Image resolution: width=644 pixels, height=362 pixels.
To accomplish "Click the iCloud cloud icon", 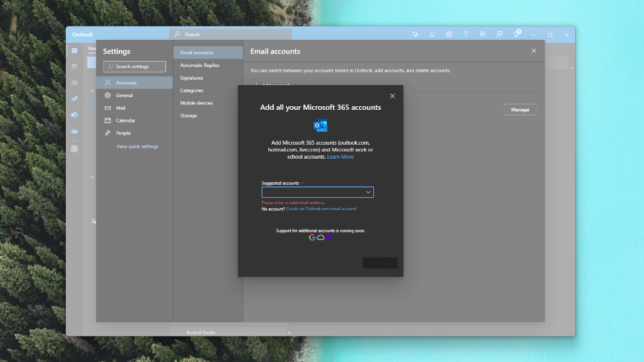I will (x=321, y=238).
